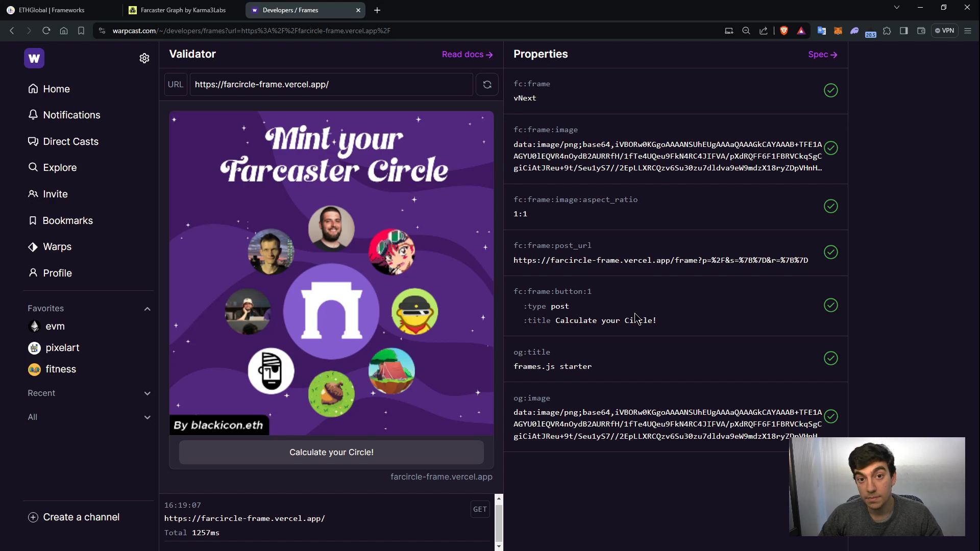Bookmark this page in the toolbar
This screenshot has height=551, width=980.
[x=81, y=31]
